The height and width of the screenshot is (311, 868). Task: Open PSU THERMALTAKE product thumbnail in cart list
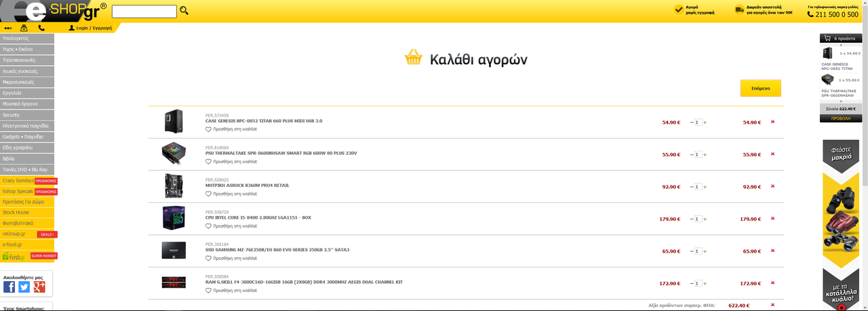(174, 154)
